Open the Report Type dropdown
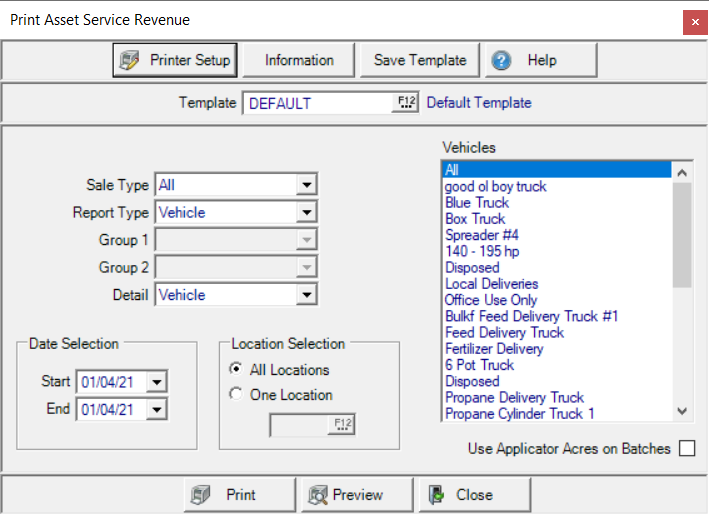This screenshot has width=709, height=515. click(x=306, y=212)
